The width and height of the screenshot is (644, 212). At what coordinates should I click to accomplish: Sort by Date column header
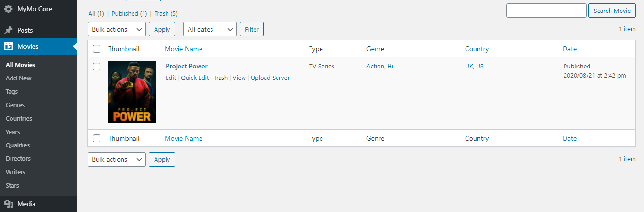[x=569, y=49]
